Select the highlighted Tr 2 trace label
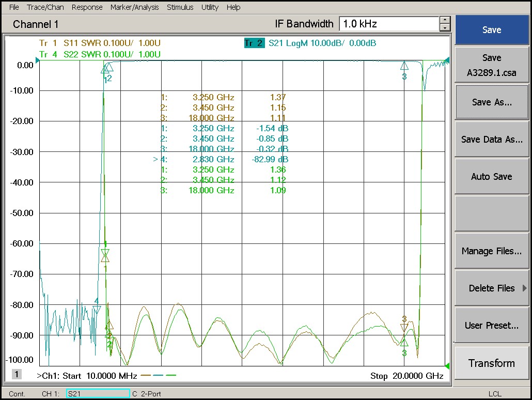532x400 pixels. [254, 43]
